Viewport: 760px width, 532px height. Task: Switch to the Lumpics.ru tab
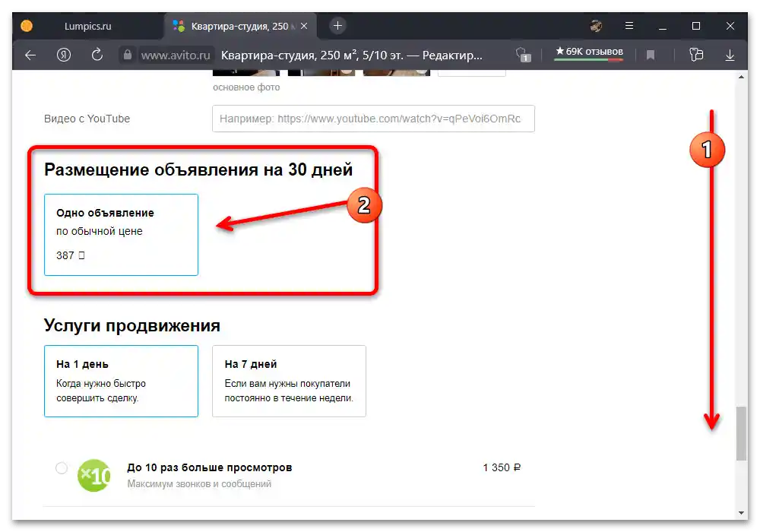point(87,26)
